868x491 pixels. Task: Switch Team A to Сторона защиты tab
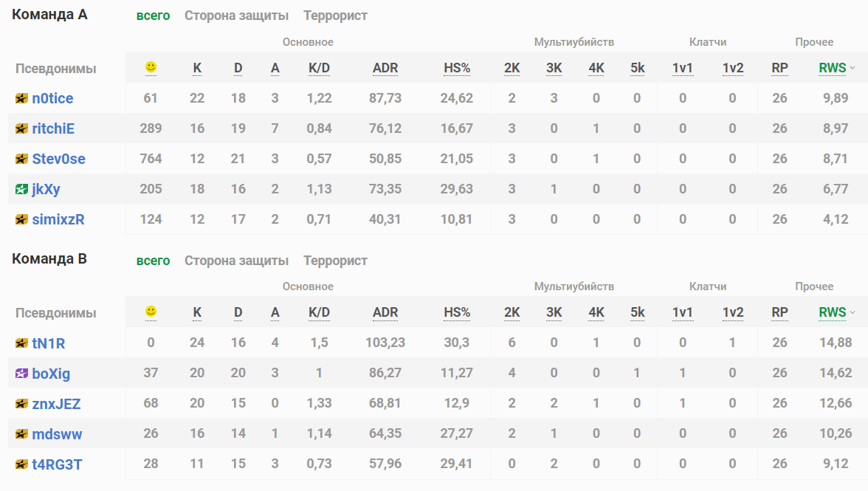pos(236,16)
